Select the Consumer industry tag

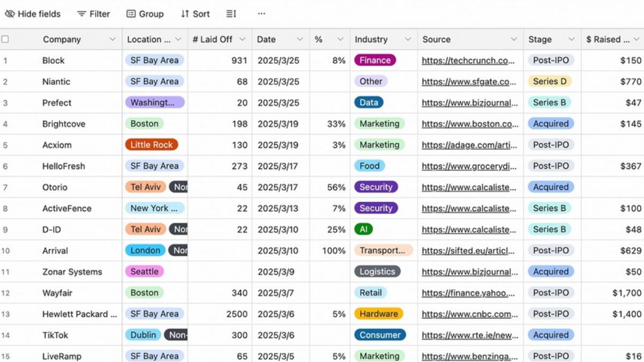tap(380, 335)
